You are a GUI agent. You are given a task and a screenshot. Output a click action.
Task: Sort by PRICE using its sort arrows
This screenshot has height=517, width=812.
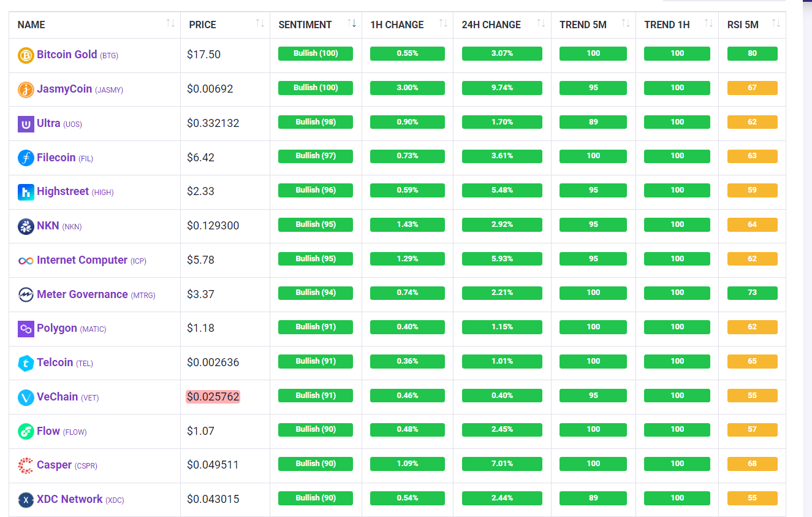click(260, 24)
